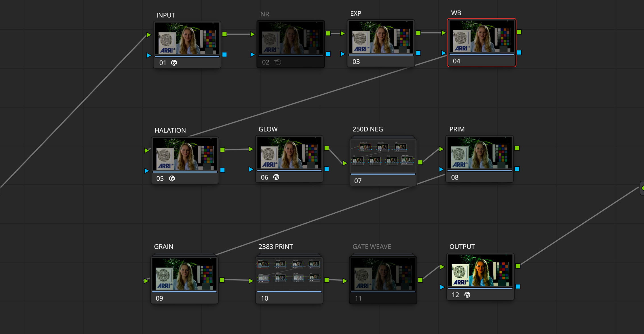Viewport: 644px width, 334px height.
Task: Click the FX badge on GLOW node 06
Action: pos(276,177)
